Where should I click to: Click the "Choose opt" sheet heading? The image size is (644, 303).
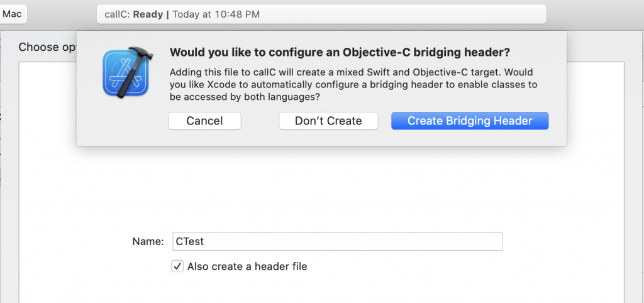[47, 47]
